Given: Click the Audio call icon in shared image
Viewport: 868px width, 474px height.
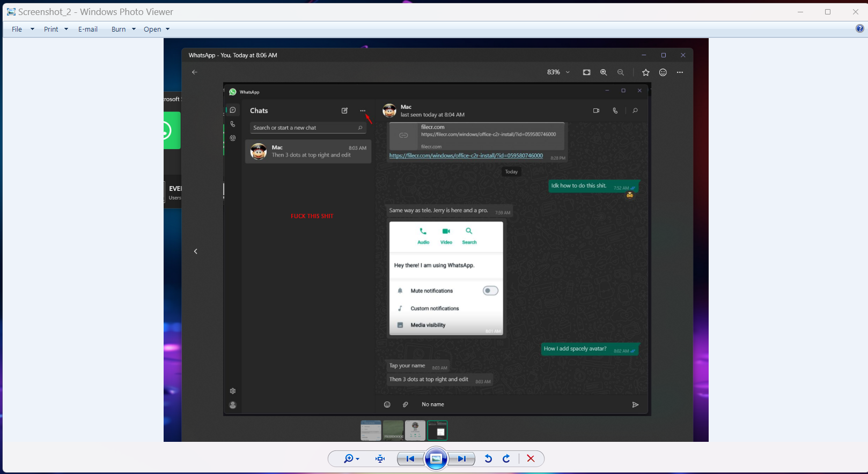Looking at the screenshot, I should pos(423,231).
